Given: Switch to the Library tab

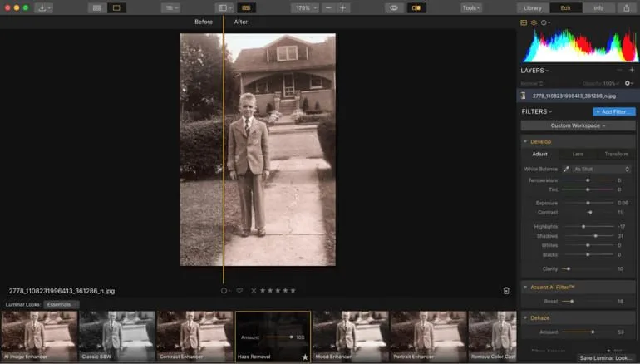Looking at the screenshot, I should (533, 7).
